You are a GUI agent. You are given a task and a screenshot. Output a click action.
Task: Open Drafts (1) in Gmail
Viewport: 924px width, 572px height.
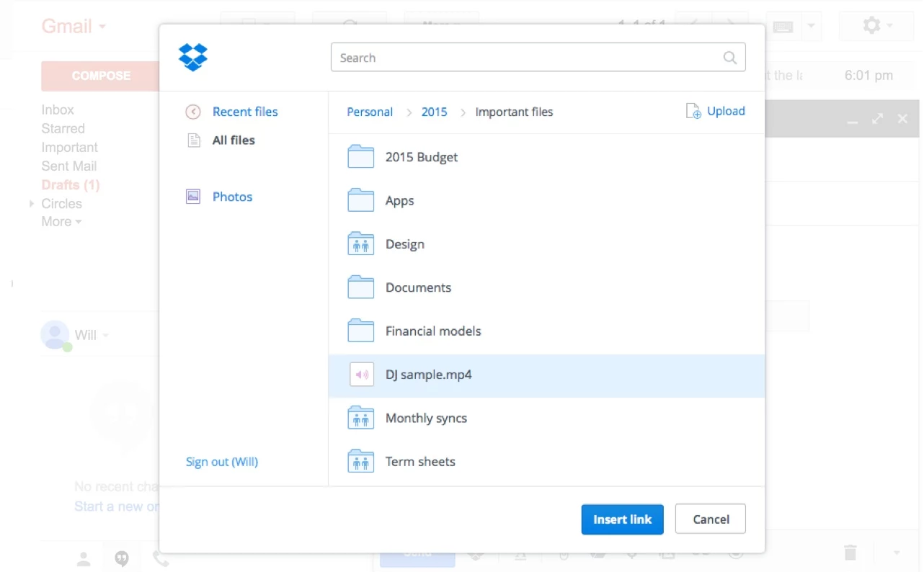click(x=71, y=184)
